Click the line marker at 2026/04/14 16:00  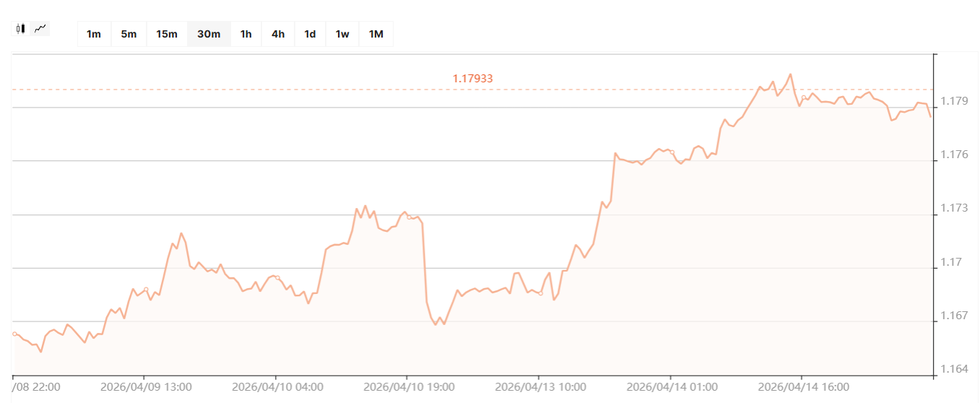[x=804, y=97]
